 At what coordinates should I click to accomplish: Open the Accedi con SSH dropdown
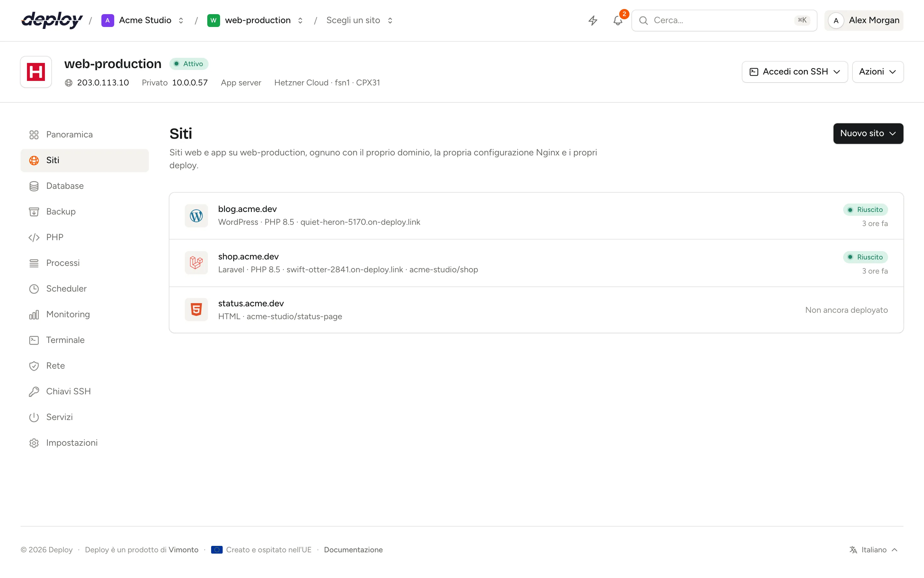pyautogui.click(x=795, y=72)
